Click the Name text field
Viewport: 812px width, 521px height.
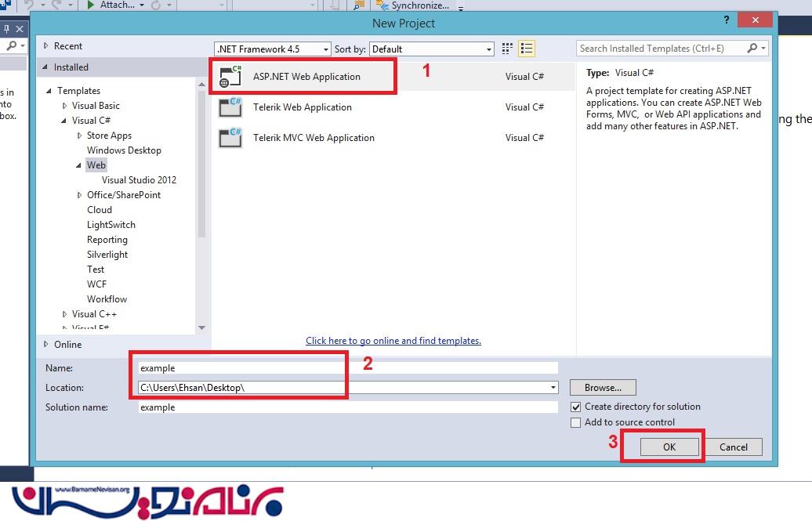pyautogui.click(x=348, y=368)
